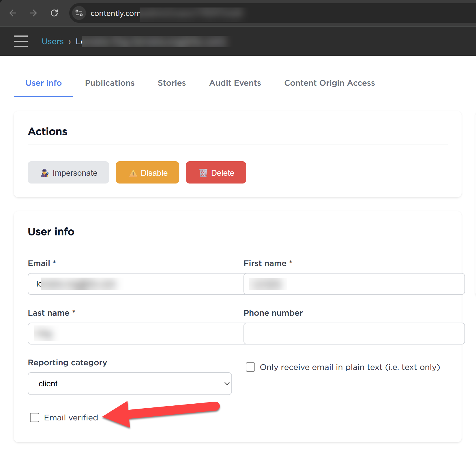Screen dimensions: 476x453
Task: Click the detective icon on Impersonate
Action: 45,173
